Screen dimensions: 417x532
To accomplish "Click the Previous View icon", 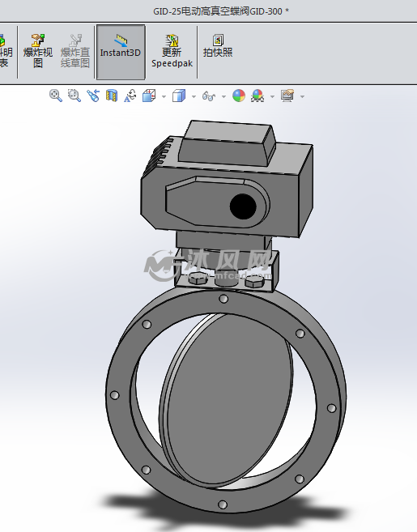I will click(x=92, y=96).
